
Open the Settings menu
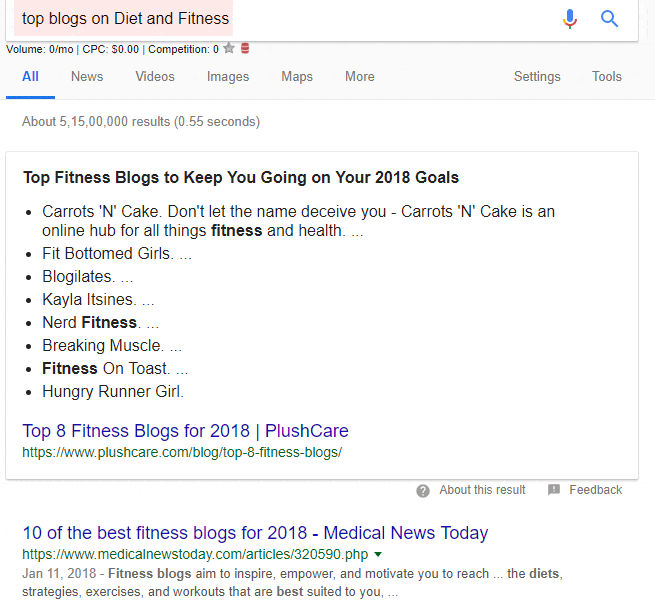pos(537,77)
